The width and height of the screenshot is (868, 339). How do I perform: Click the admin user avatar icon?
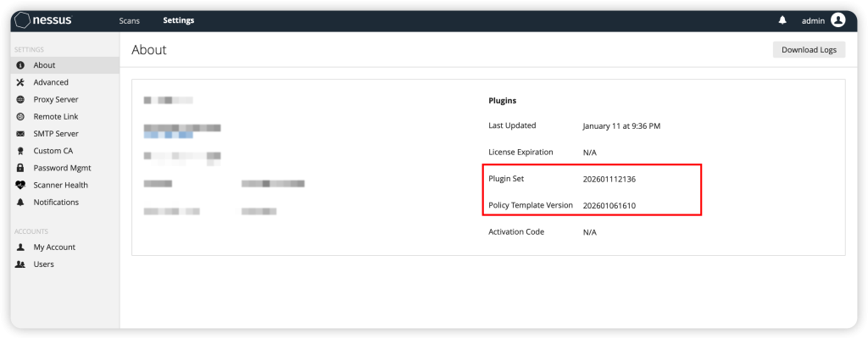click(838, 20)
